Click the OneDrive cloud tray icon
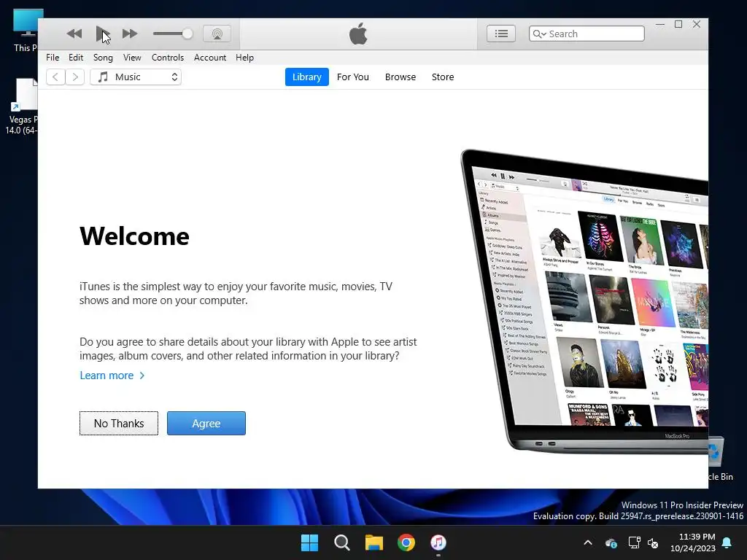The image size is (747, 560). (x=611, y=542)
